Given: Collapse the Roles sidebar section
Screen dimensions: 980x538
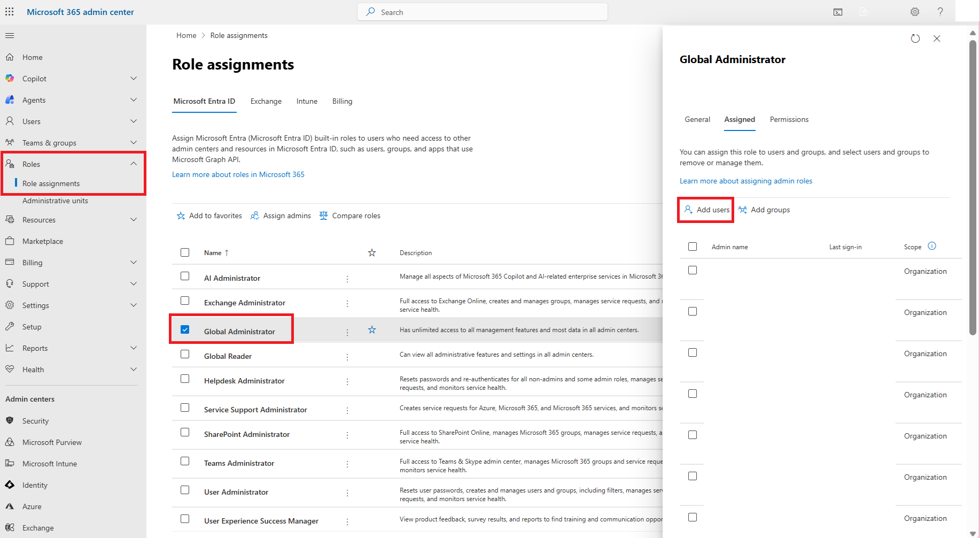Looking at the screenshot, I should tap(134, 164).
